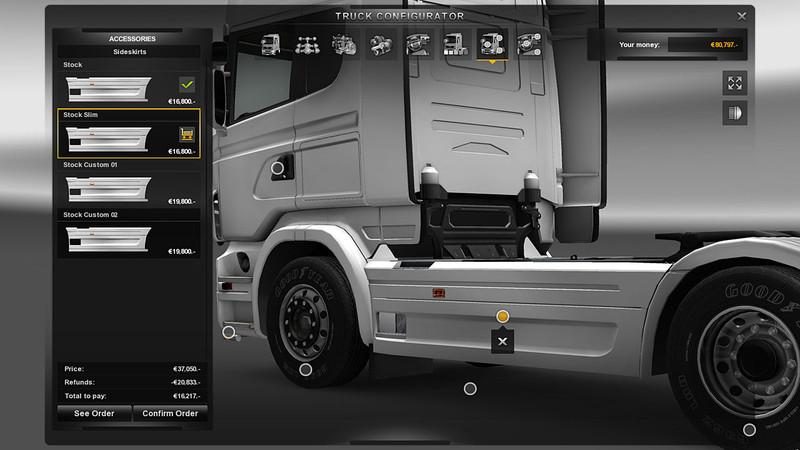Choose the Stock Custom 02 sideskirt
This screenshot has width=800, height=450.
click(128, 237)
